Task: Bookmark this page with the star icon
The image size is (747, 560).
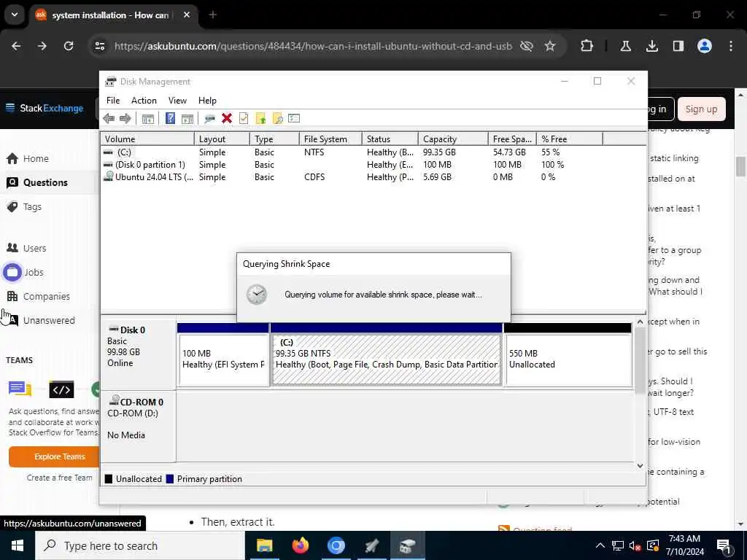Action: click(550, 46)
